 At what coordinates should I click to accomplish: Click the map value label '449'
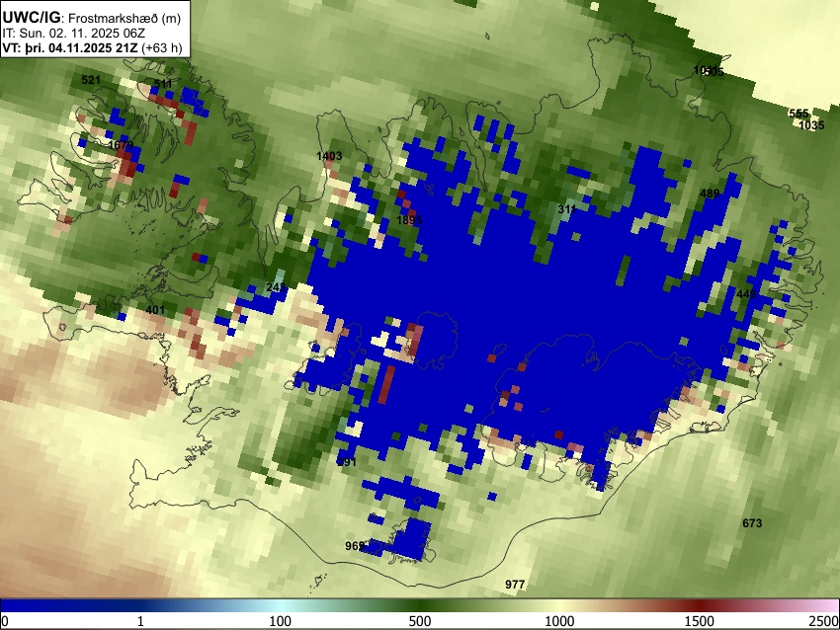click(746, 294)
